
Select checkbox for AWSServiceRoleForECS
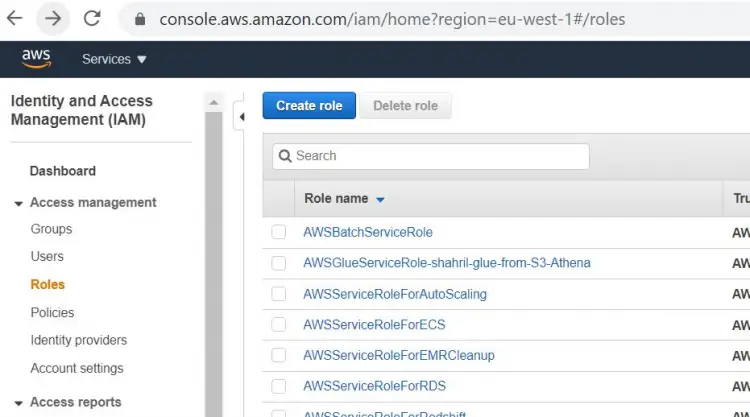click(x=278, y=325)
